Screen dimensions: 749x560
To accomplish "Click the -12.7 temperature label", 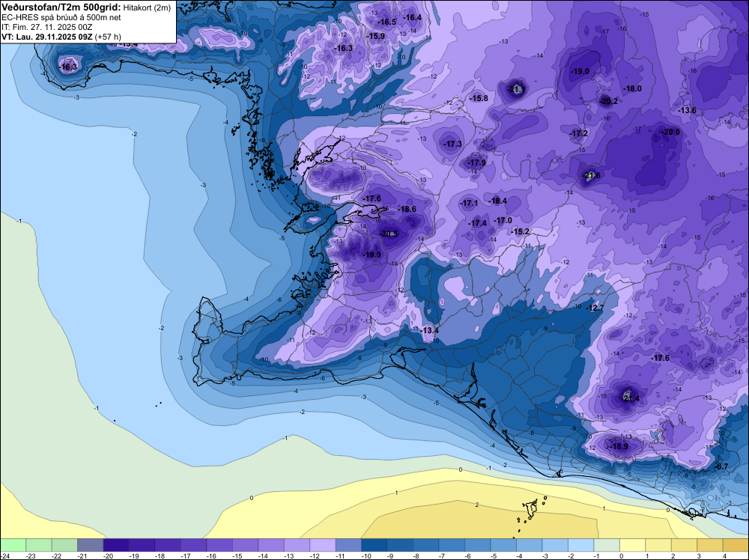I will (595, 308).
